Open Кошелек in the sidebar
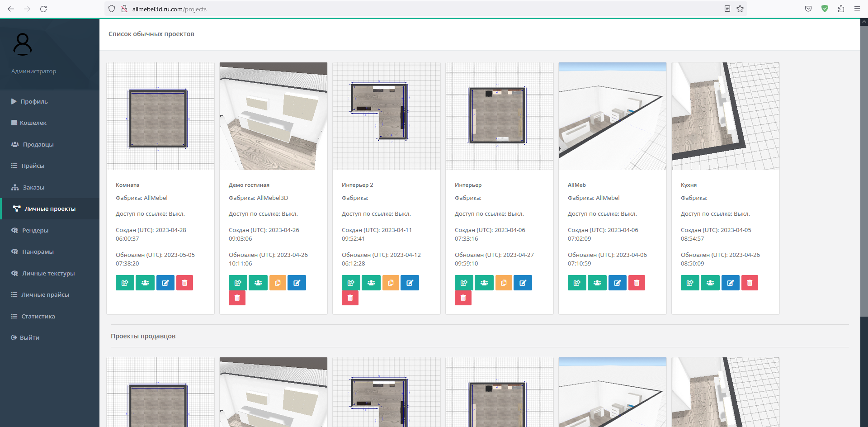This screenshot has height=427, width=868. click(x=50, y=123)
